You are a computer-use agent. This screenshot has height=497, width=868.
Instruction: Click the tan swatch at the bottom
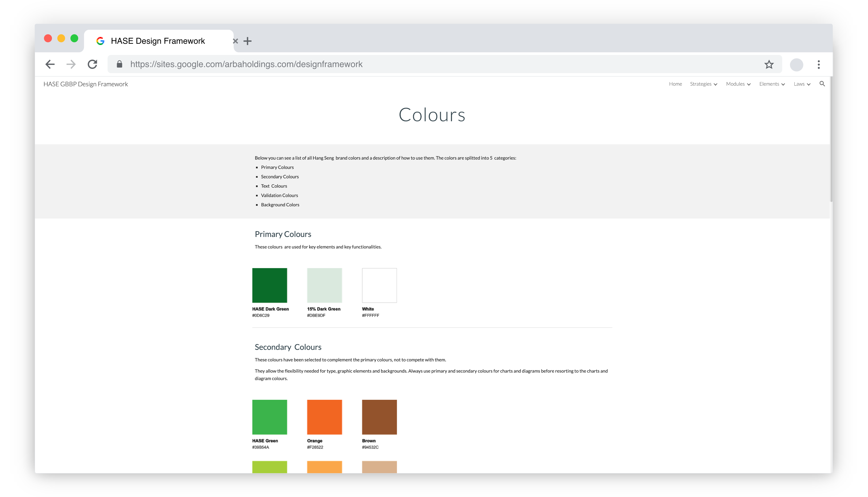379,467
